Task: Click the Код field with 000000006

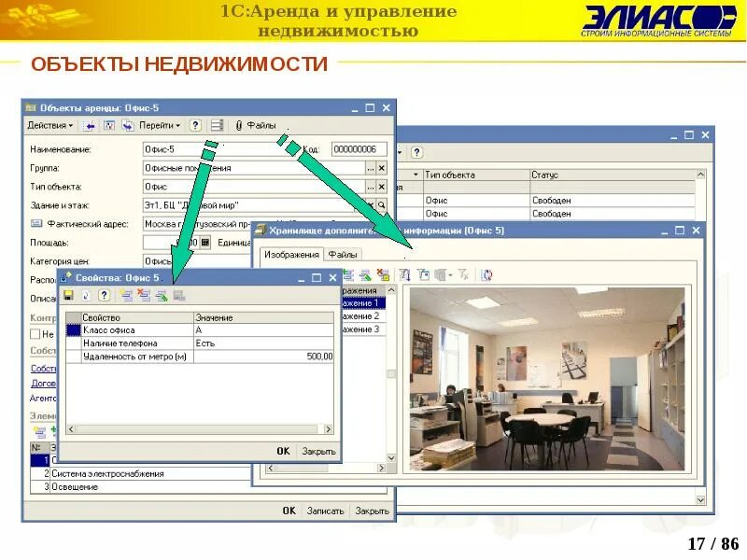Action: click(359, 149)
